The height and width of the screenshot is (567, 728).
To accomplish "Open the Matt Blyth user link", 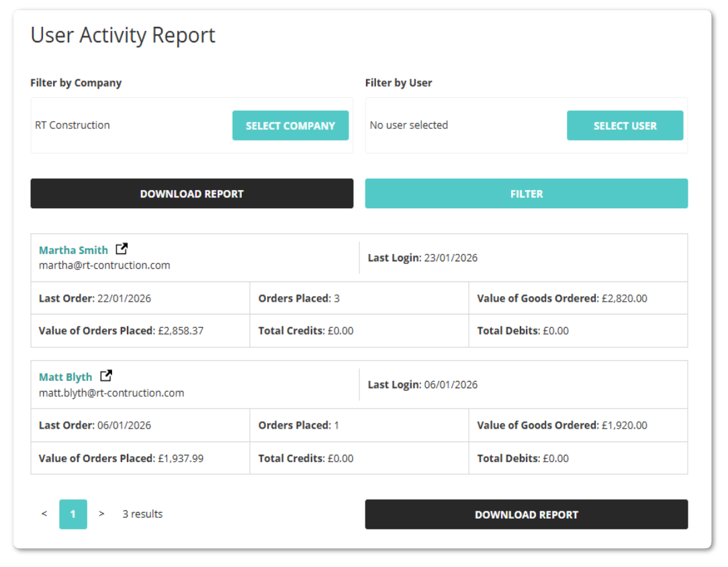I will [65, 376].
